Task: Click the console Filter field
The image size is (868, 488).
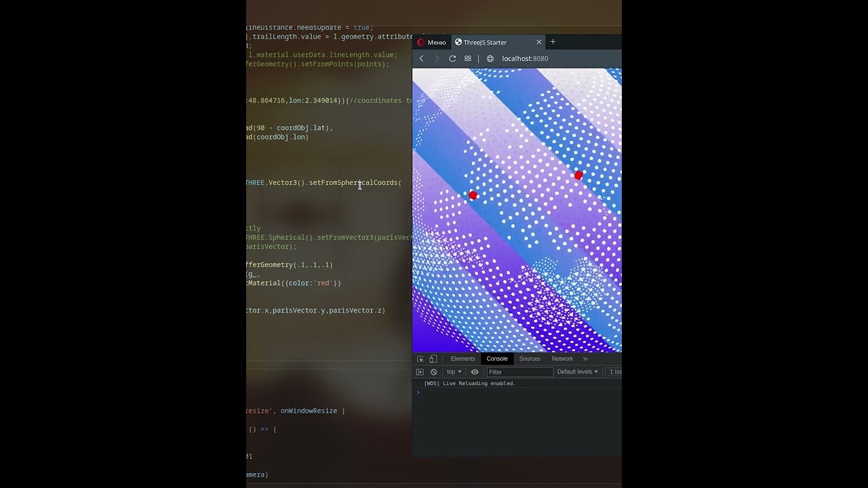Action: tap(519, 371)
